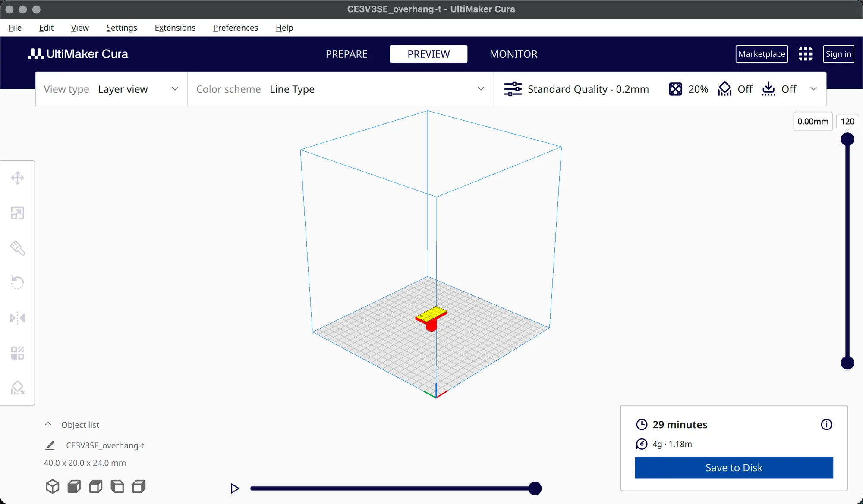The width and height of the screenshot is (863, 504).
Task: Switch to the MONITOR stage
Action: coord(513,54)
